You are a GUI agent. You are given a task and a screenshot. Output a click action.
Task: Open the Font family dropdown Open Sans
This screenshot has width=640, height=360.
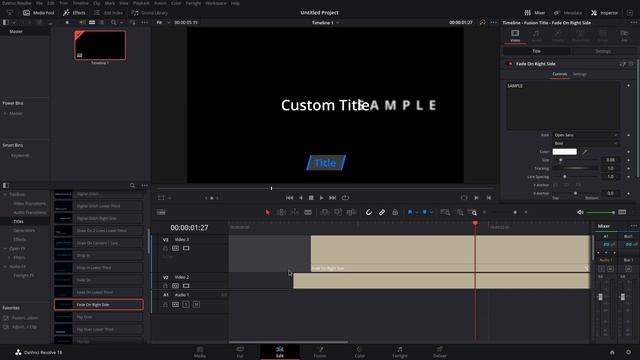586,135
